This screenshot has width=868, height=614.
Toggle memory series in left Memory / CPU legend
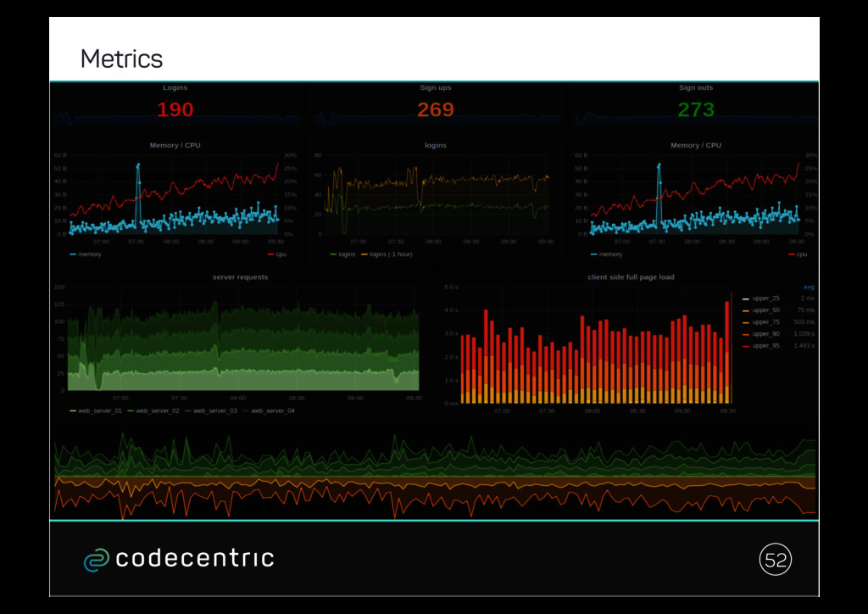86,254
